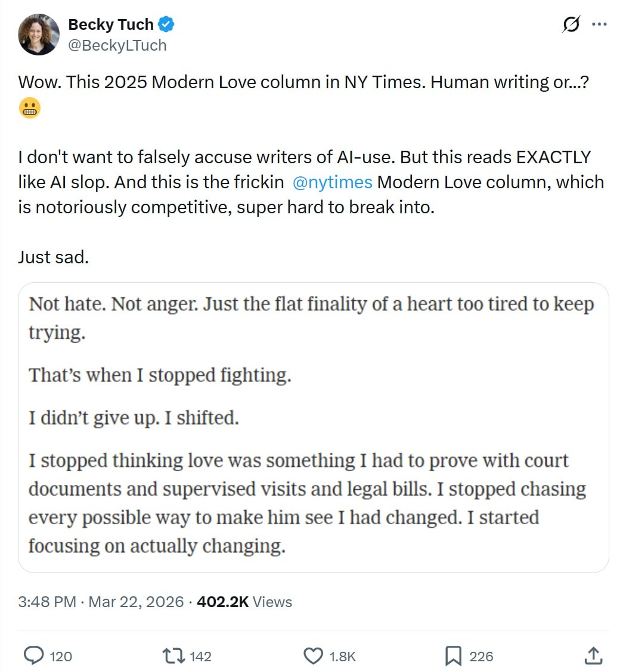Open the @BeckyLTuch handle link

click(x=117, y=45)
